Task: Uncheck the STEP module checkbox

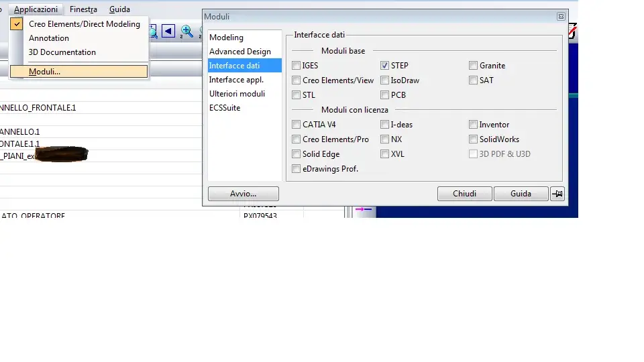Action: [384, 65]
